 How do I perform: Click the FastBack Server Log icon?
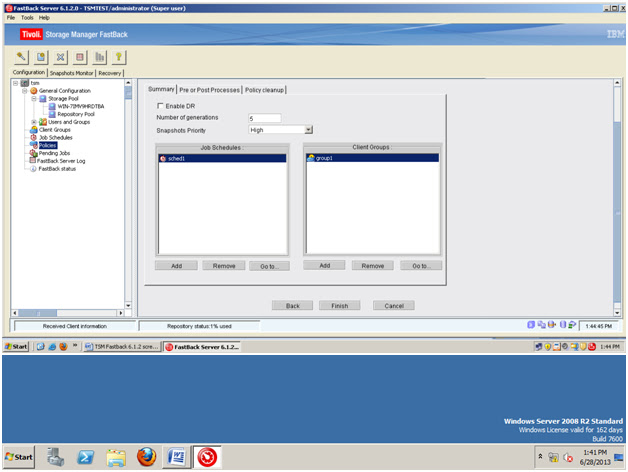coord(33,161)
